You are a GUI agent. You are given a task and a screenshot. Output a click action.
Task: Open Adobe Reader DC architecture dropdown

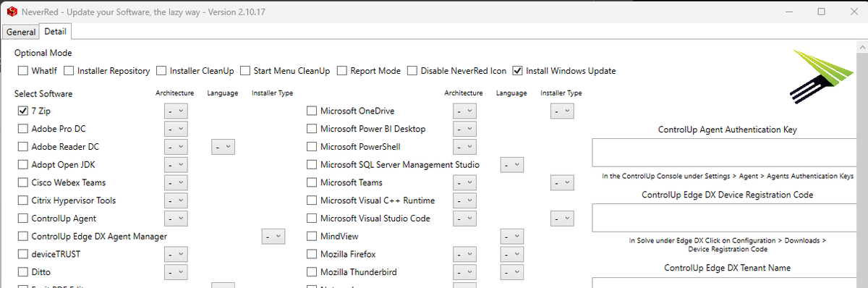point(176,147)
